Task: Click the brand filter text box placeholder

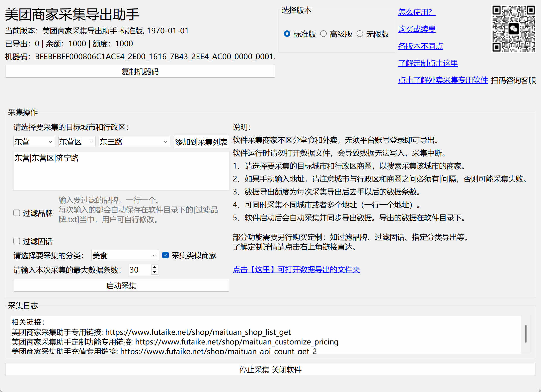Action: coord(138,210)
